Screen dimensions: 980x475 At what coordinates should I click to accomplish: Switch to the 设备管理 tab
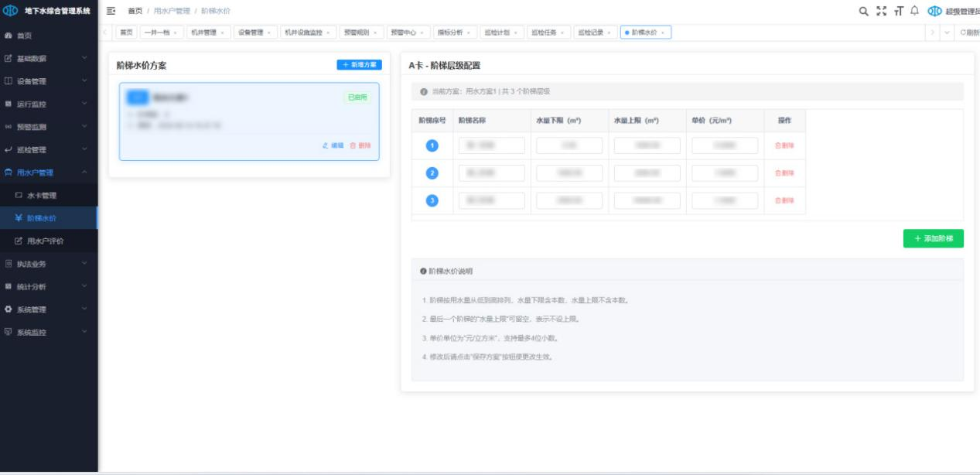[x=254, y=32]
